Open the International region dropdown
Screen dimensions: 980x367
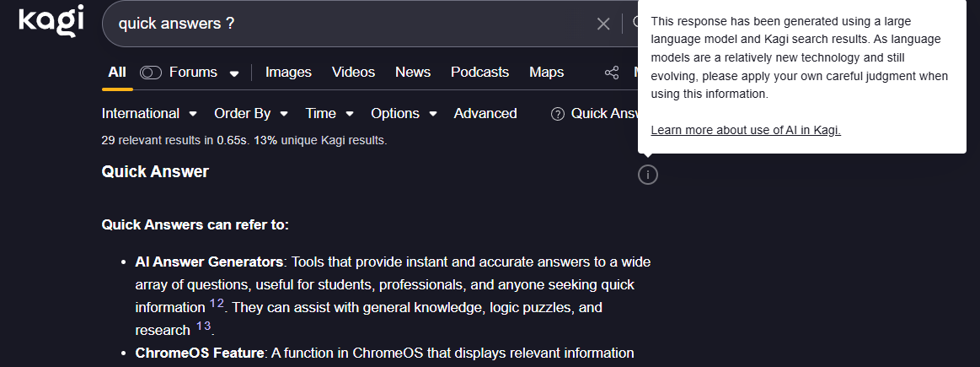(x=148, y=114)
